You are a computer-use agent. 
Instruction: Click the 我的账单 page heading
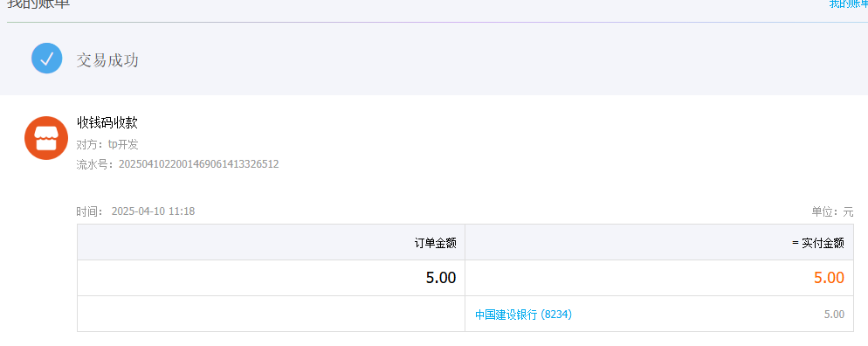(x=38, y=3)
